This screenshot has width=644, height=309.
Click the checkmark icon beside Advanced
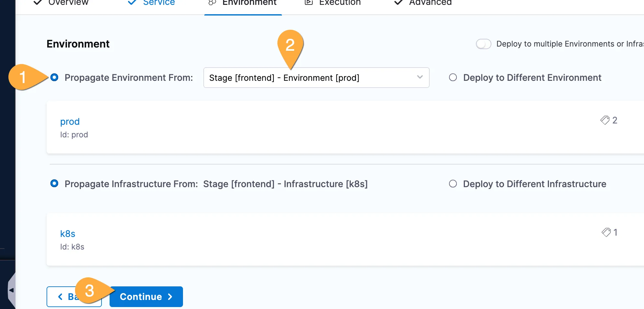tap(398, 3)
